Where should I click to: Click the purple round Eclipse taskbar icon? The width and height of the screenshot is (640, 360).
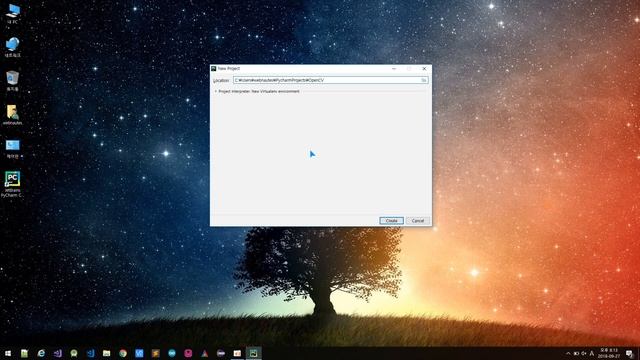click(x=221, y=353)
